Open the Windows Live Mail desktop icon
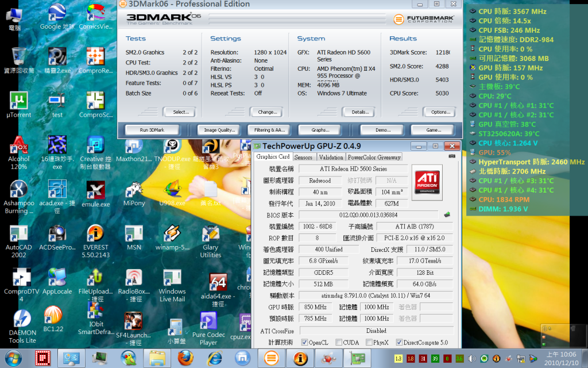Image resolution: width=588 pixels, height=368 pixels. pos(172,285)
